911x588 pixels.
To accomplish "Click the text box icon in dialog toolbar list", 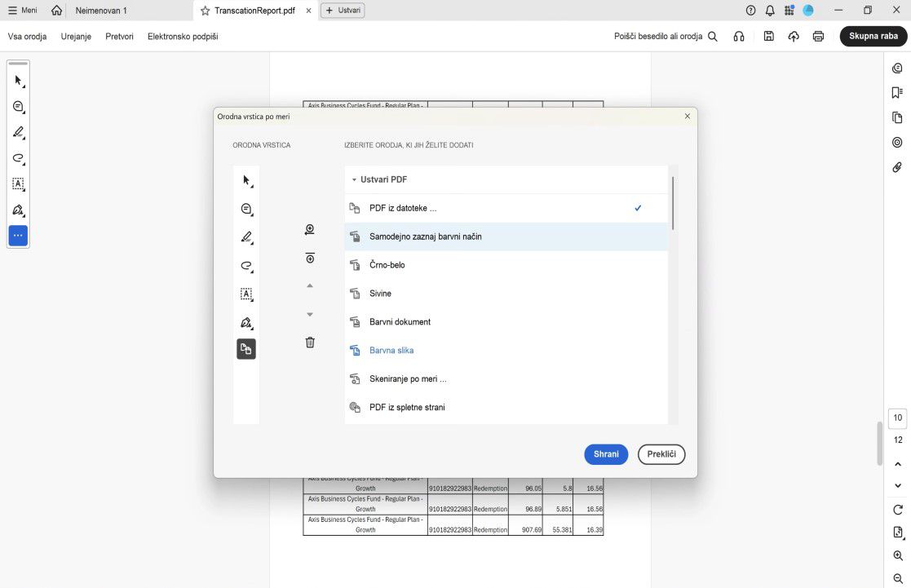I will point(246,294).
